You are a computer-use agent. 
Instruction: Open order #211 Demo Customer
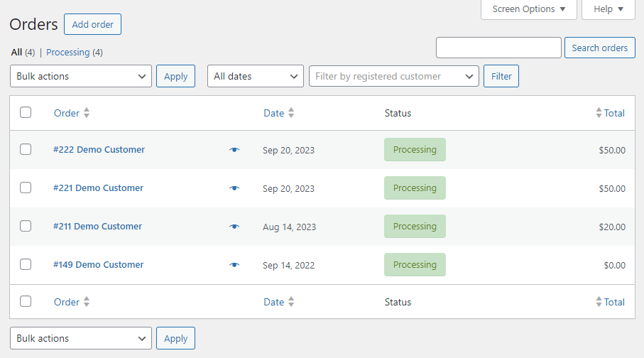(x=97, y=226)
